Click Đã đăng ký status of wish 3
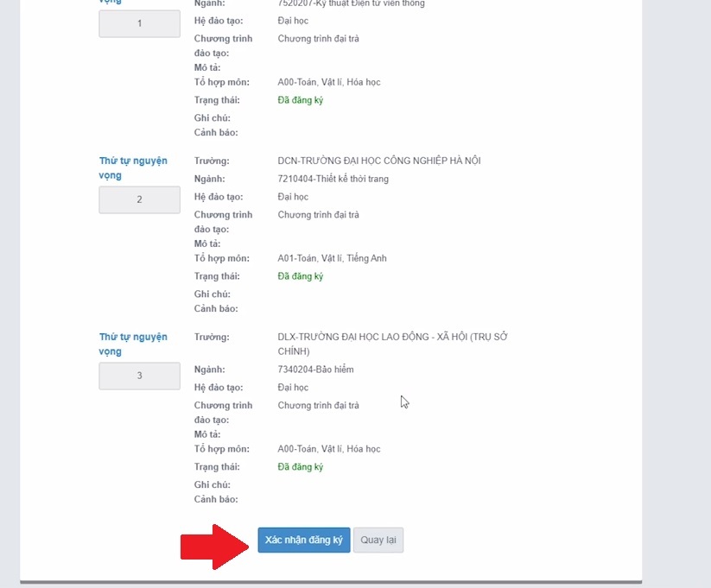This screenshot has width=711, height=588. [x=300, y=467]
